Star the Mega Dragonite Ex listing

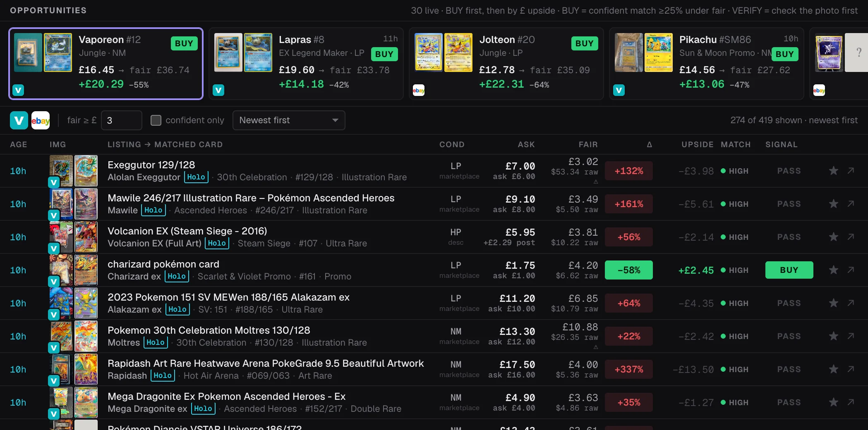(833, 402)
